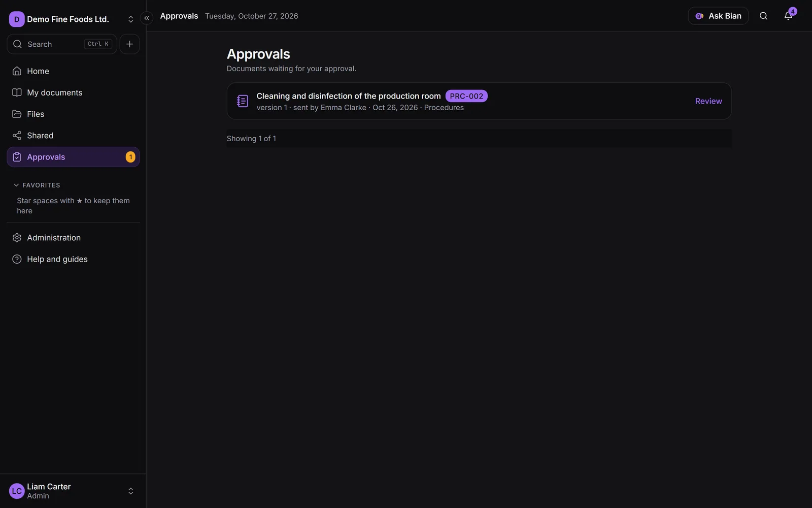
Task: Open 'Cleaning and disinfection of the production room'
Action: point(349,96)
